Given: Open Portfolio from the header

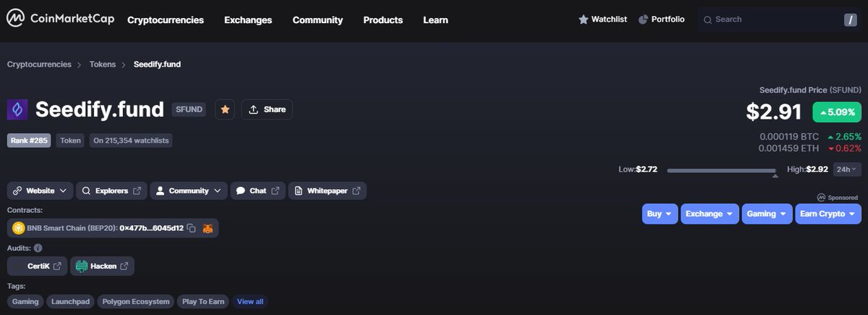Looking at the screenshot, I should click(661, 20).
